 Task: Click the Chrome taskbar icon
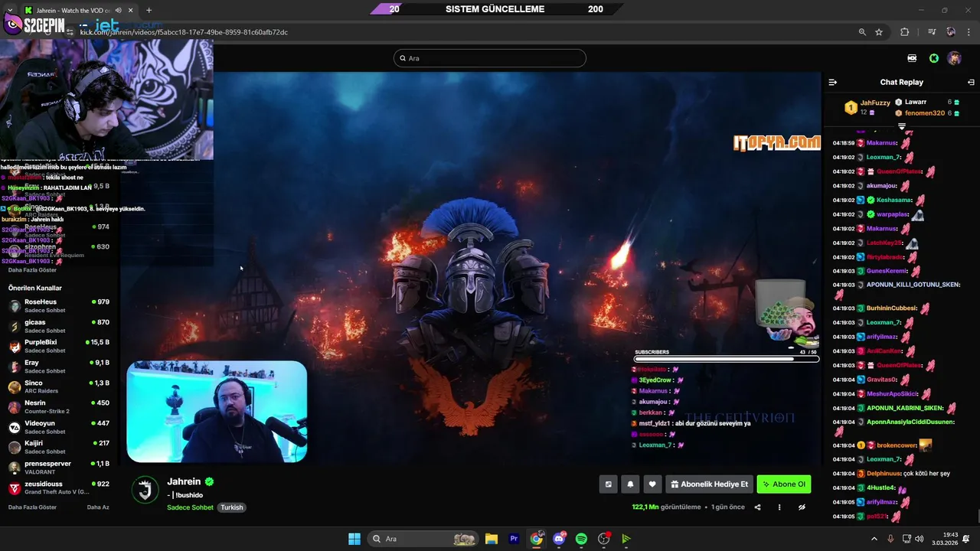pos(536,539)
